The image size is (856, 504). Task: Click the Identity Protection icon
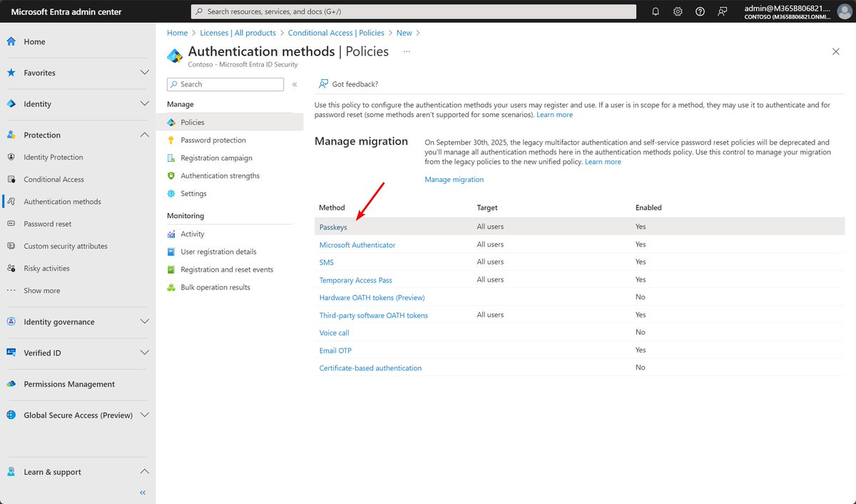pyautogui.click(x=11, y=157)
